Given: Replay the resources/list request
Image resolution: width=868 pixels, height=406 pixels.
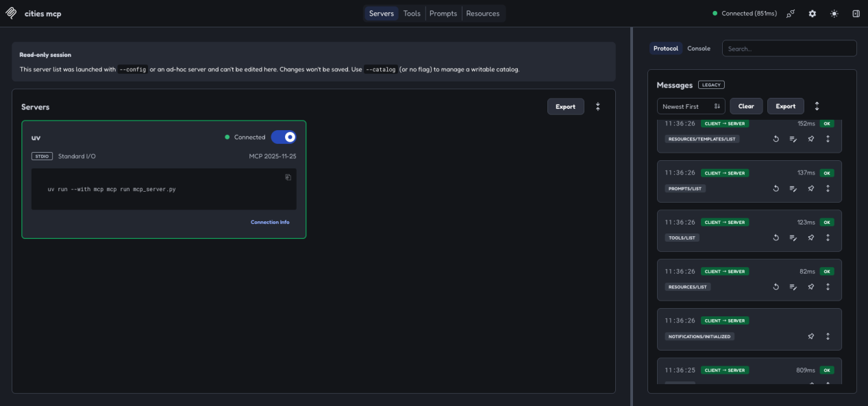Looking at the screenshot, I should pos(776,287).
